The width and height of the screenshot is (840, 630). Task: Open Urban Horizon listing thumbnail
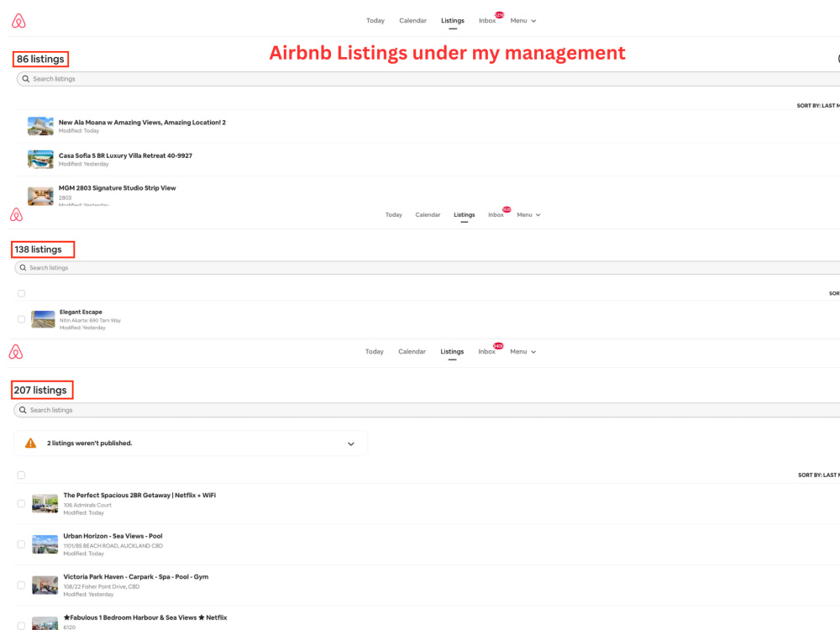[45, 544]
